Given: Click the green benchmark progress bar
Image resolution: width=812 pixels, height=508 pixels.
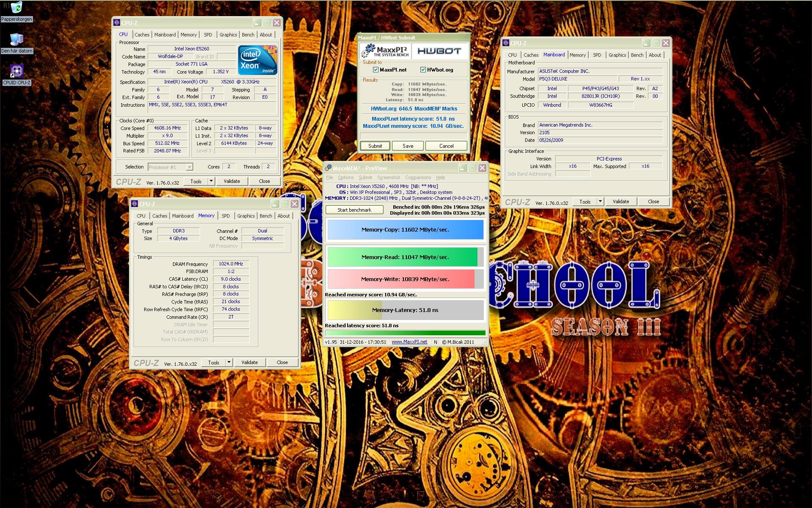Looking at the screenshot, I should coord(405,333).
